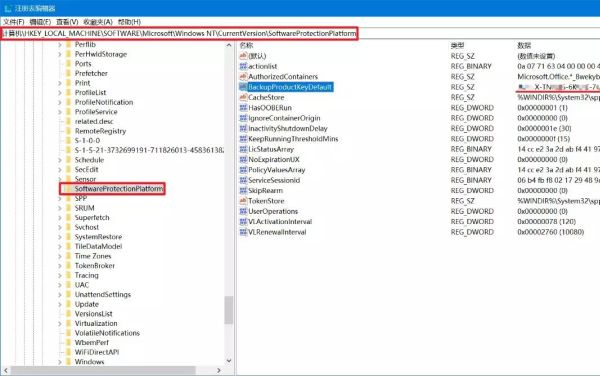Click tree scrollbar up arrow
The image size is (600, 376).
(x=229, y=45)
